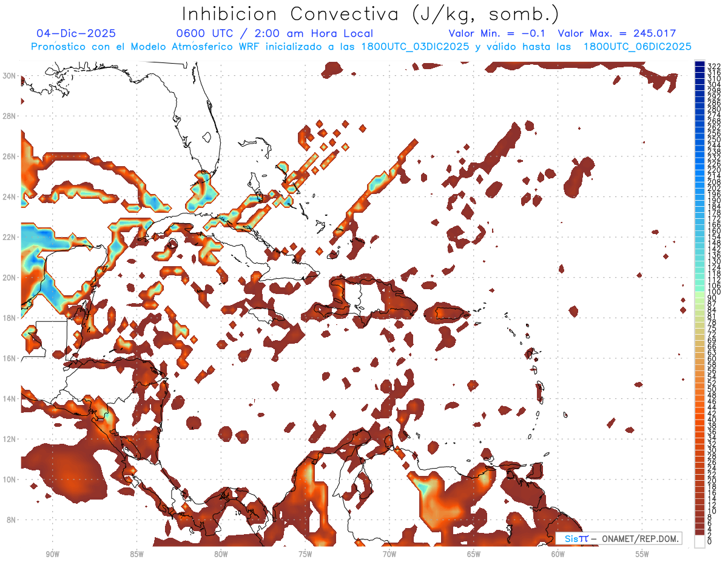Click the colorbar label '322'
728x562 pixels.
[713, 66]
